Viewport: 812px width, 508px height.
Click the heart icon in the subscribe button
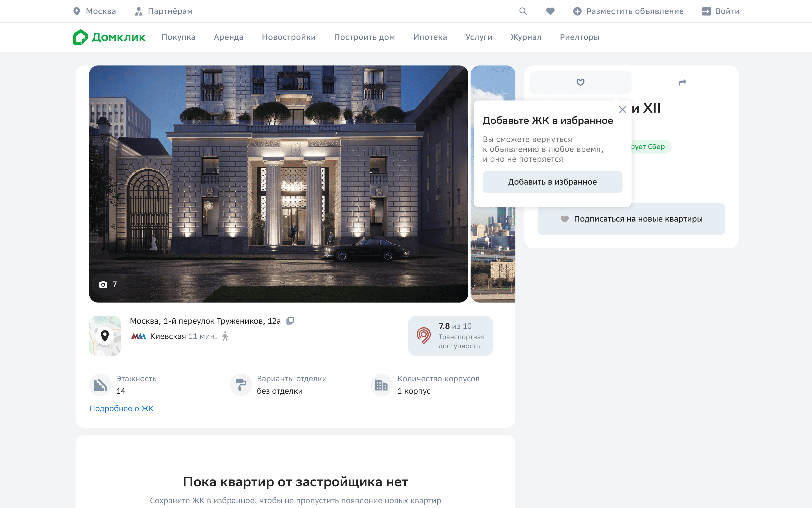(x=565, y=219)
